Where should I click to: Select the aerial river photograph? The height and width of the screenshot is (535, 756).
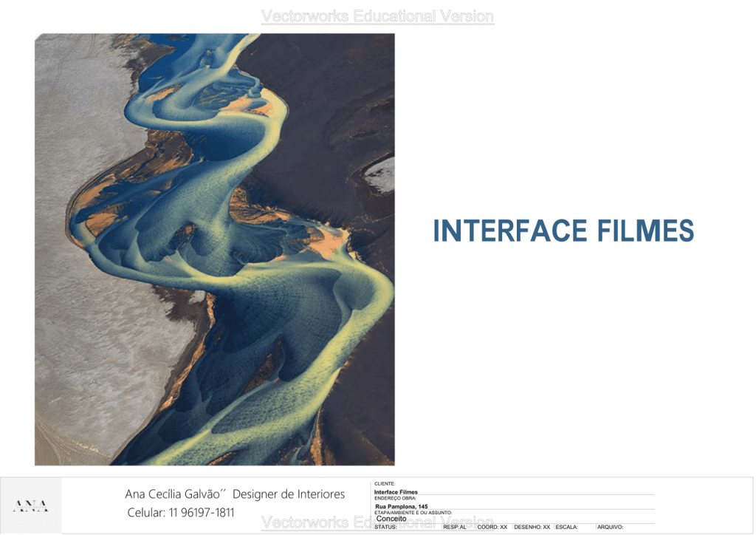coord(215,250)
